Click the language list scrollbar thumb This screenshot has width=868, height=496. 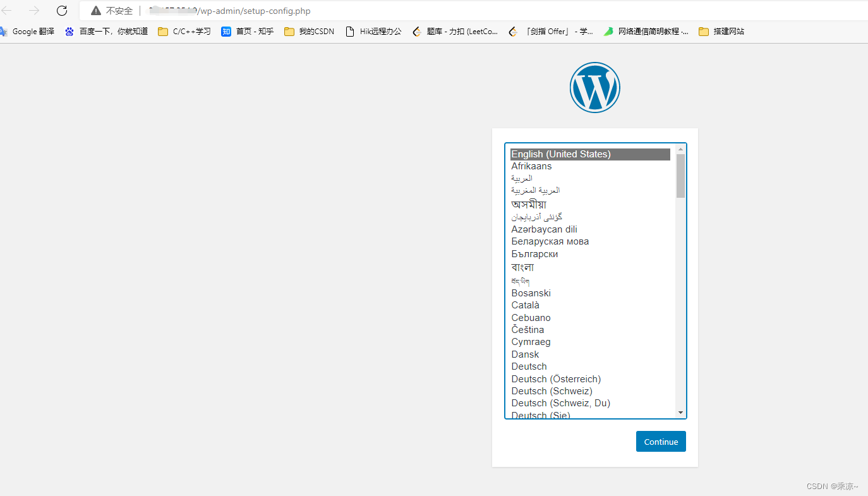coord(680,176)
